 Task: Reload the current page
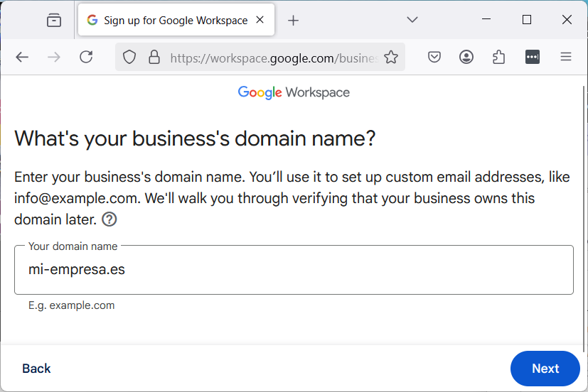point(86,58)
